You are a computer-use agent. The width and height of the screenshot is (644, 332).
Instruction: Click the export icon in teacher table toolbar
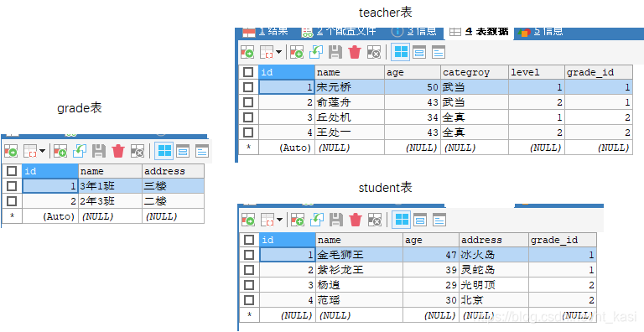coord(247,52)
